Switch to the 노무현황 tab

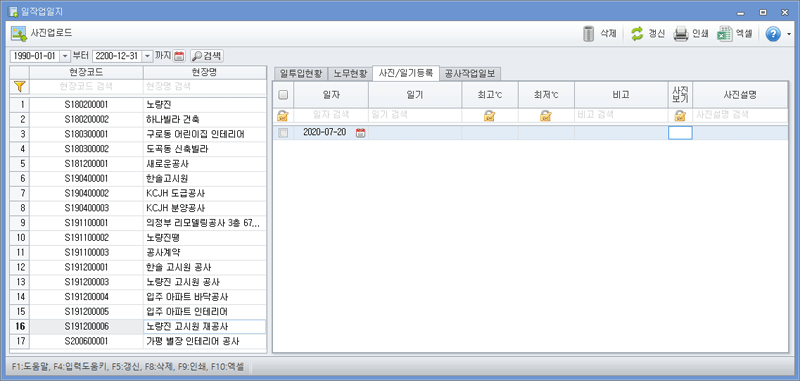350,74
